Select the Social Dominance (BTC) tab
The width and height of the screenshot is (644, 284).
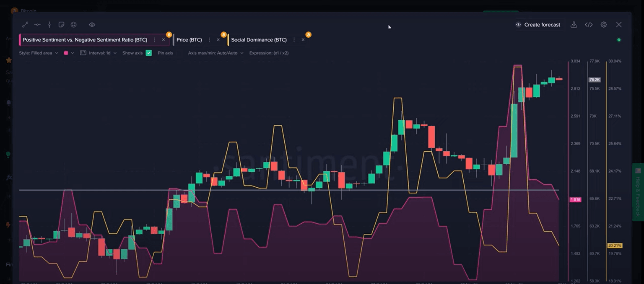point(259,40)
